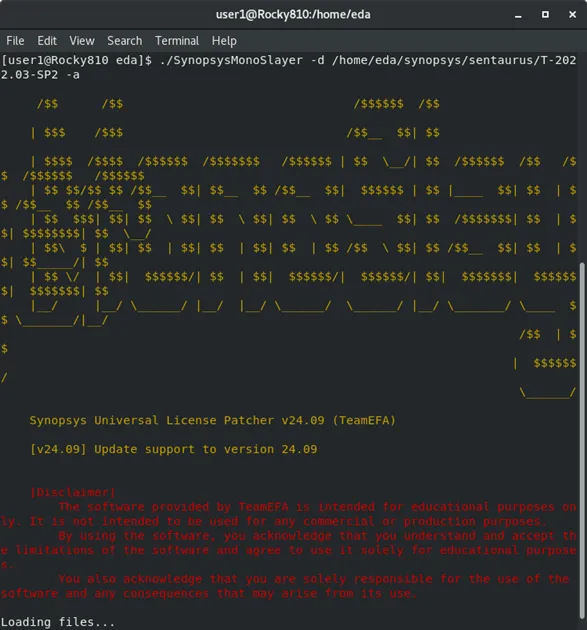Image resolution: width=587 pixels, height=630 pixels.
Task: Open the Terminal menu
Action: coord(177,41)
